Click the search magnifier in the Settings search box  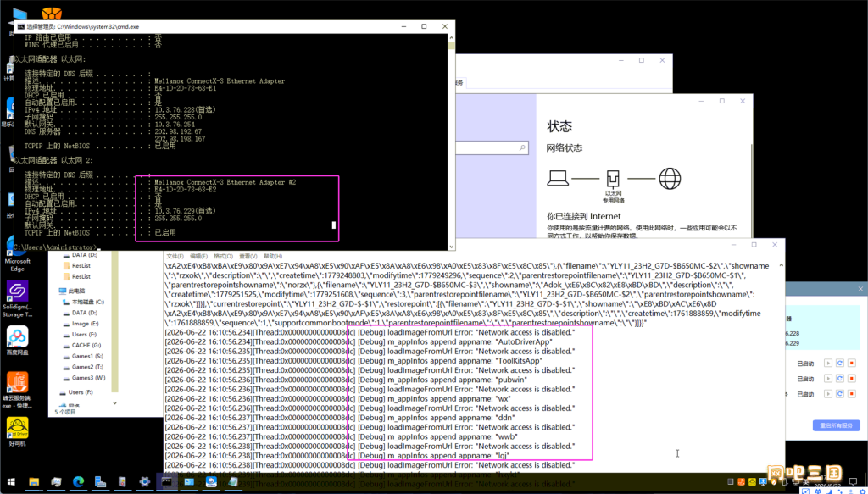(x=521, y=148)
